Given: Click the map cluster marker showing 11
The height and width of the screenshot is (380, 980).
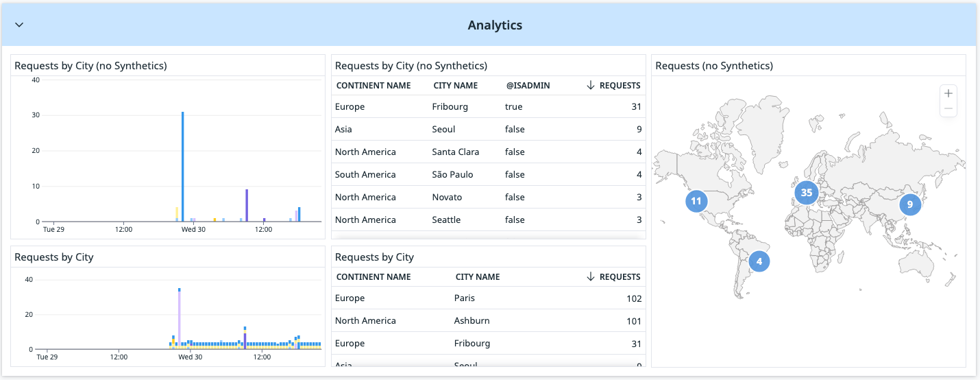Looking at the screenshot, I should coord(696,201).
